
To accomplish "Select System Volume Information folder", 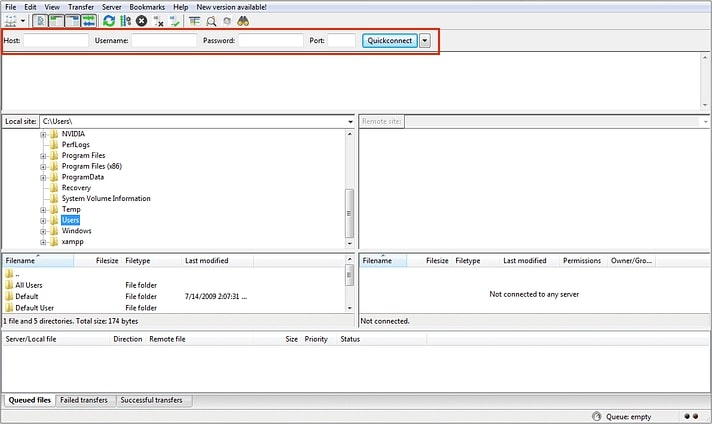I will pyautogui.click(x=106, y=198).
